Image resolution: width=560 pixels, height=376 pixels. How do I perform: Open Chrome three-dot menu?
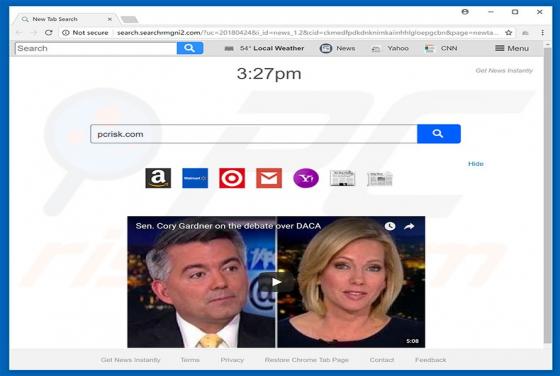point(542,32)
